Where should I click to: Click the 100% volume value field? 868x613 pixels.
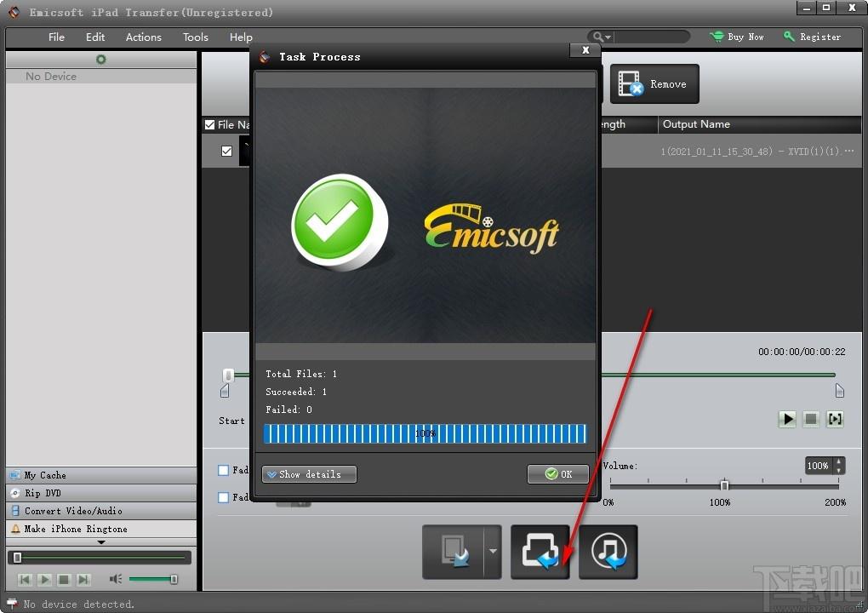coord(819,466)
